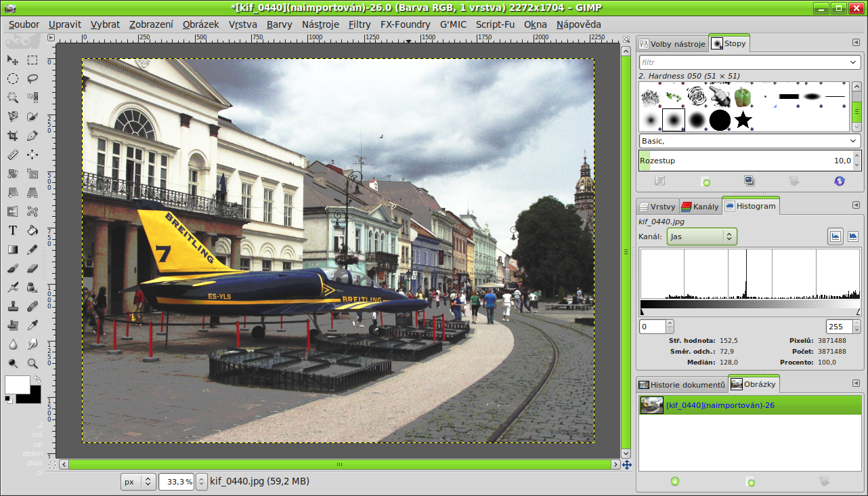Image resolution: width=868 pixels, height=496 pixels.
Task: Select the Blur/Sharpen droplet tool
Action: (x=13, y=344)
